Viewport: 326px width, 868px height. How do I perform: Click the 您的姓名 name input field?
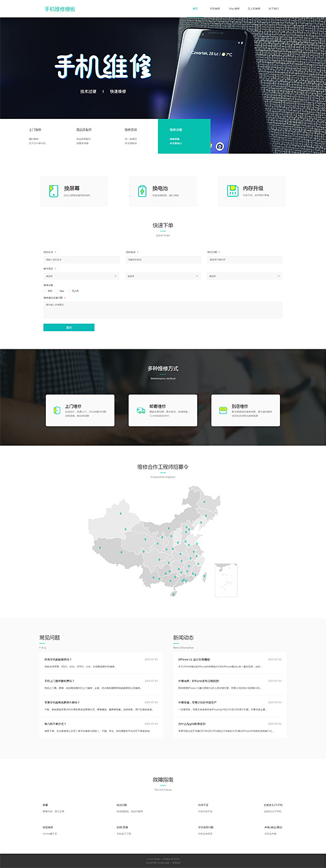[x=81, y=259]
